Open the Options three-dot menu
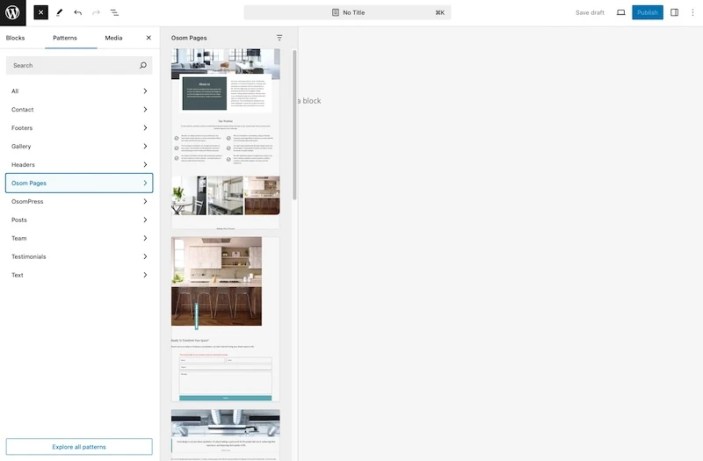The height and width of the screenshot is (461, 703). pyautogui.click(x=692, y=13)
